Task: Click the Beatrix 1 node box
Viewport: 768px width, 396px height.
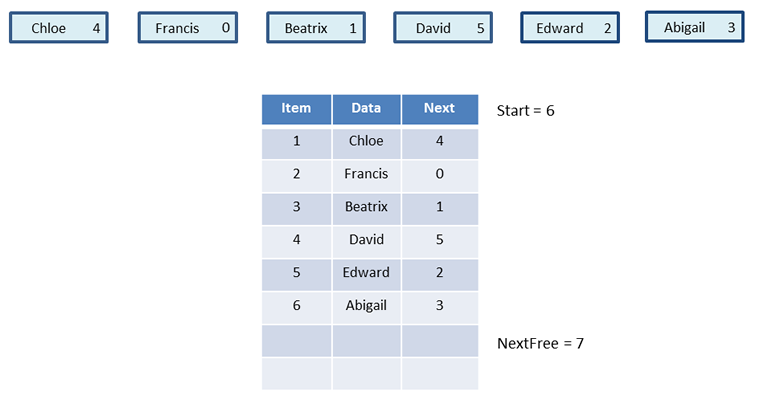Action: 316,28
